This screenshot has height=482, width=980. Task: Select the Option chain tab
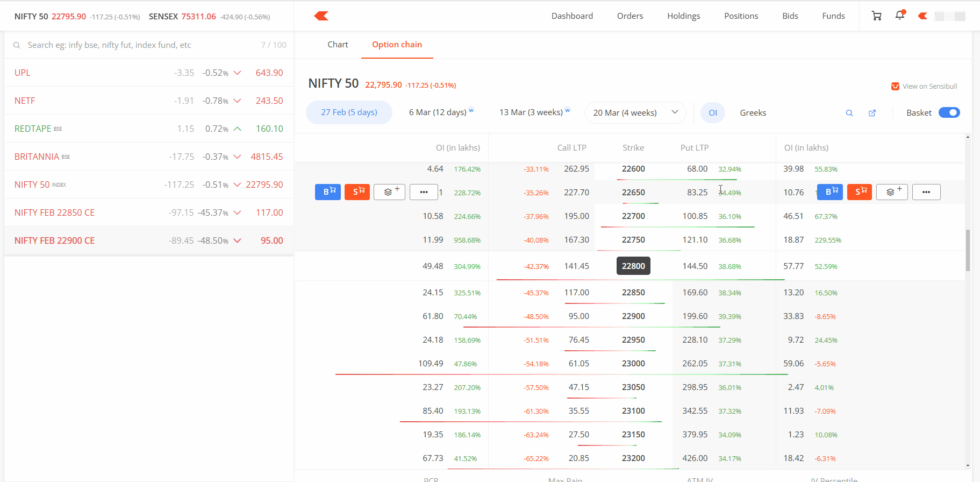pos(397,45)
